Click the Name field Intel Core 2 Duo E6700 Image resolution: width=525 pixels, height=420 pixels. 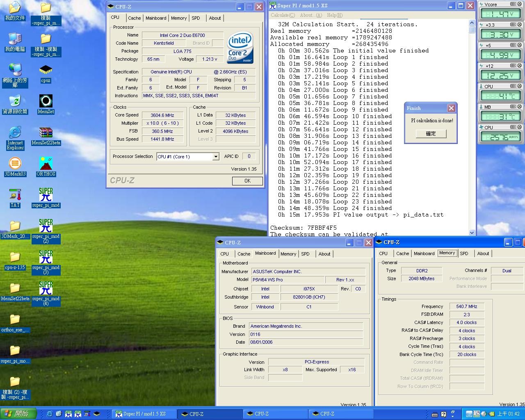tap(183, 35)
